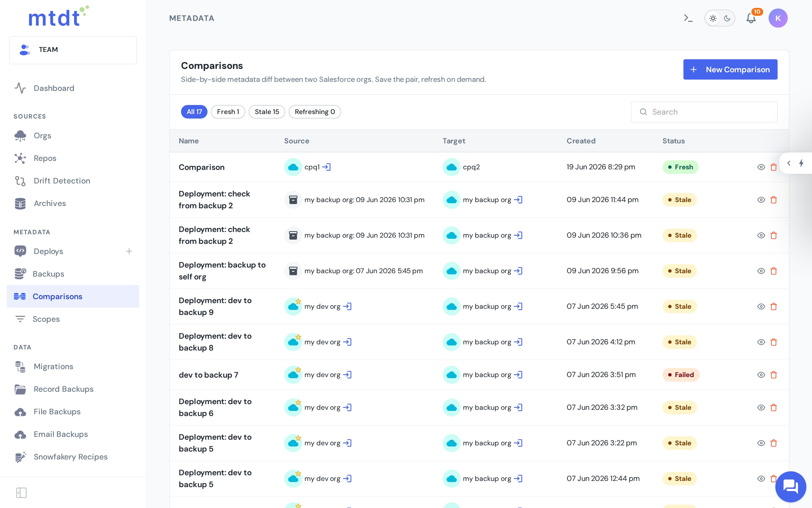The image size is (812, 508).
Task: Select the Stale 15 filter
Action: point(267,111)
